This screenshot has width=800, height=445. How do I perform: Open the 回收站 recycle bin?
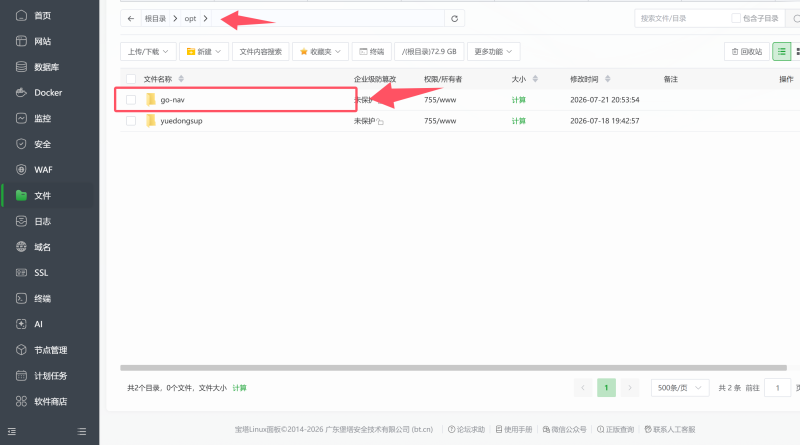[746, 52]
